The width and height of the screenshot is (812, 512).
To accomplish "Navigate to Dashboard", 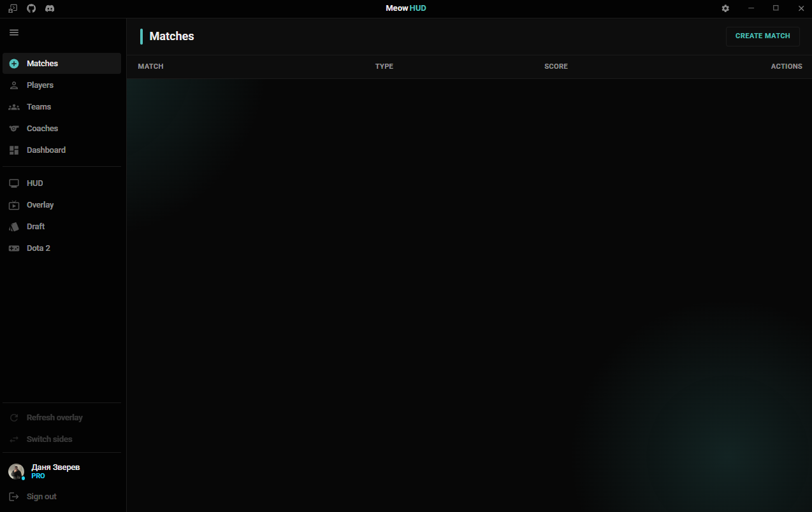I will pos(46,150).
